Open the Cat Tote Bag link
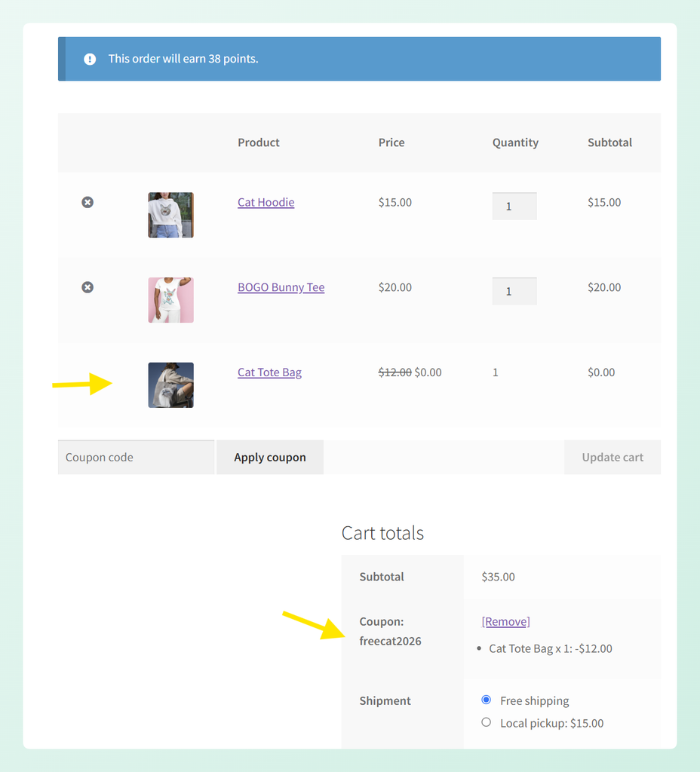The width and height of the screenshot is (700, 772). [x=269, y=372]
